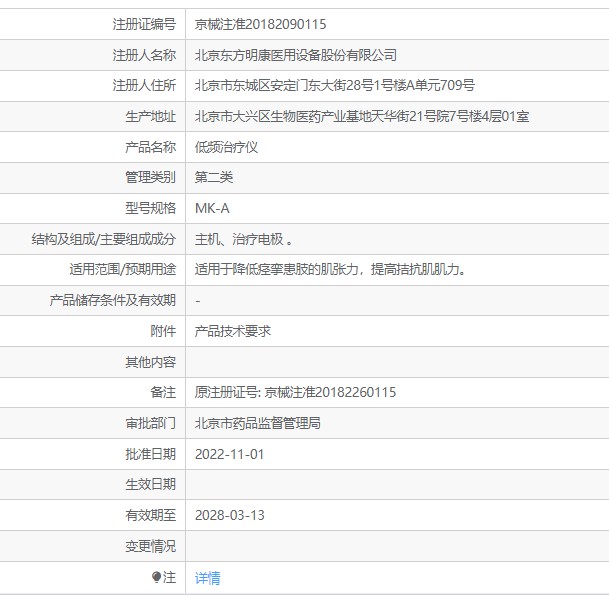Viewport: 609px width, 598px height.
Task: Click approval department 北京市药品监督管理局
Action: tap(258, 423)
